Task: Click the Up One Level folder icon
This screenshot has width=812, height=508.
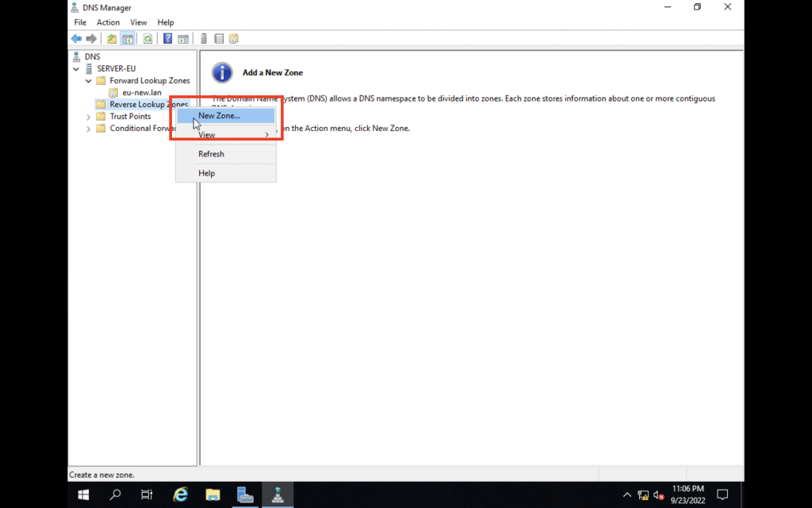Action: click(111, 39)
